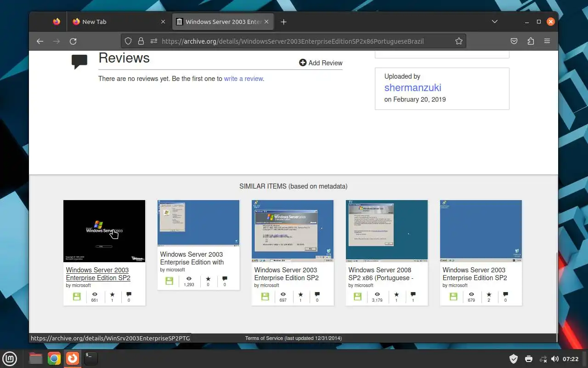Select the Windows Server 2003 Enter tab
The width and height of the screenshot is (588, 368).
pyautogui.click(x=223, y=22)
